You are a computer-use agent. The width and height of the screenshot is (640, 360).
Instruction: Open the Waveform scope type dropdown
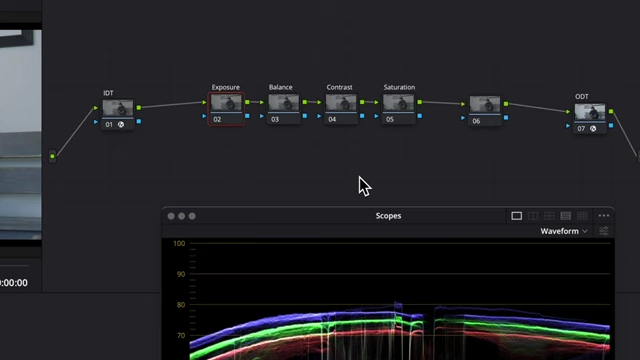(x=564, y=231)
